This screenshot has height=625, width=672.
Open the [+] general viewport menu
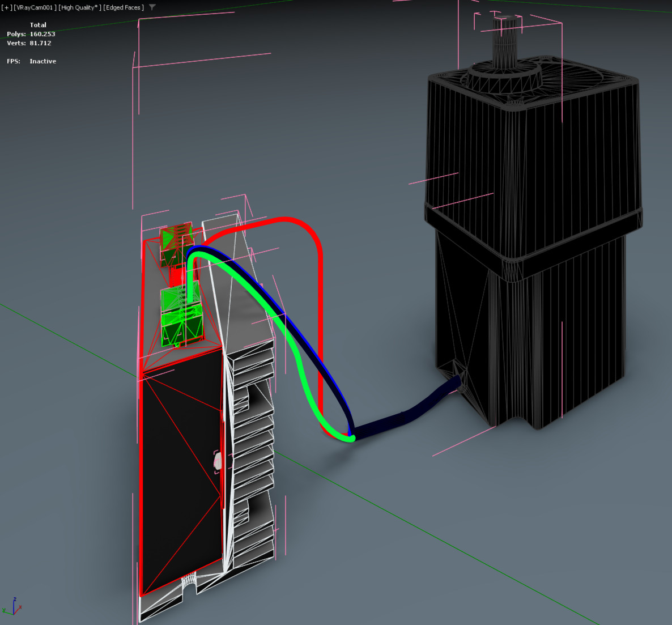(x=6, y=7)
